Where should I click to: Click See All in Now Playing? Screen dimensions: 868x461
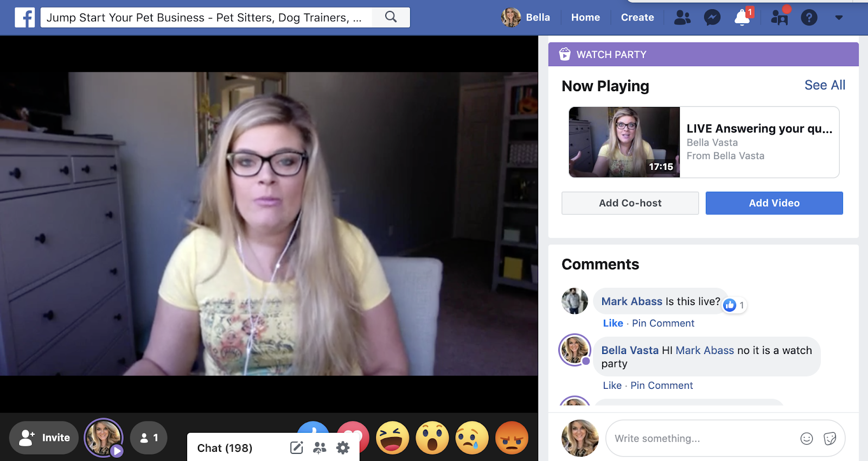825,85
